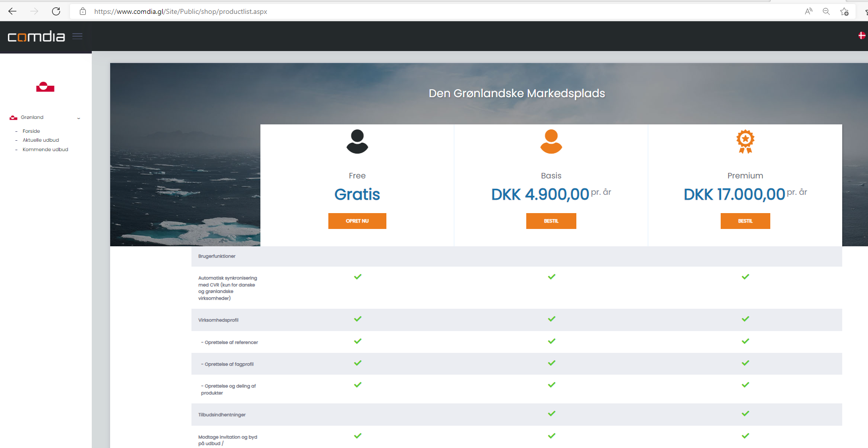This screenshot has width=868, height=448.
Task: Click the DKK 17.000,00 price
Action: coord(735,194)
